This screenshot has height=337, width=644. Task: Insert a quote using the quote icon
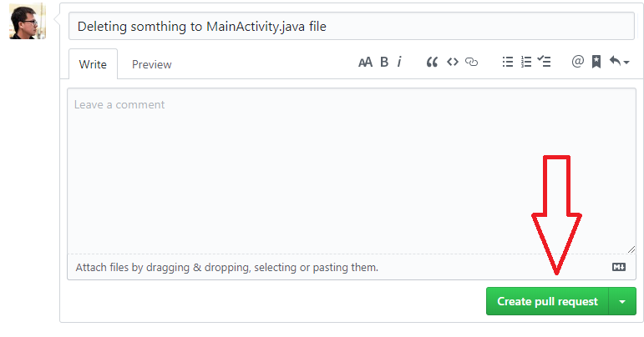[x=432, y=63]
